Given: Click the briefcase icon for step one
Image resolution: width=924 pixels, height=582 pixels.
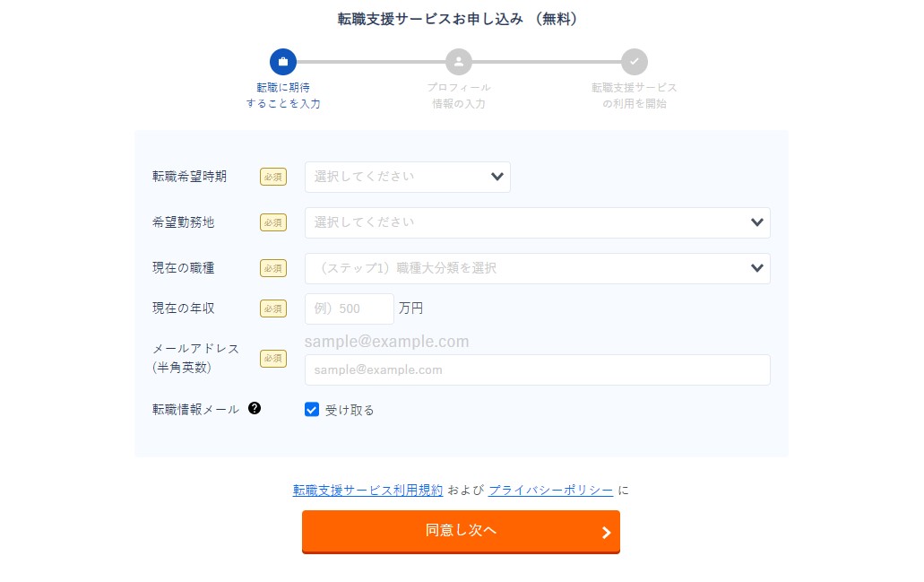Looking at the screenshot, I should 283,62.
